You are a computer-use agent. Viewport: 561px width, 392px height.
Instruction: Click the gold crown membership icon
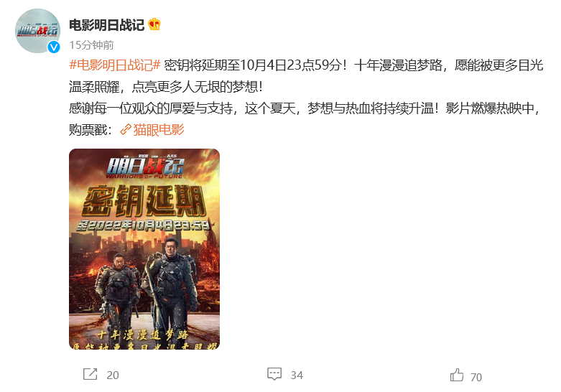pyautogui.click(x=154, y=24)
